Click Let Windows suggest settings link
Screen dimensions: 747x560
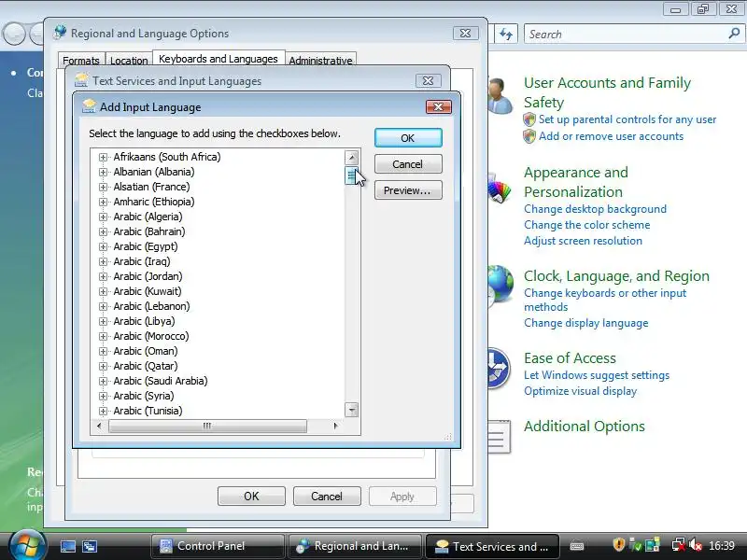click(597, 375)
